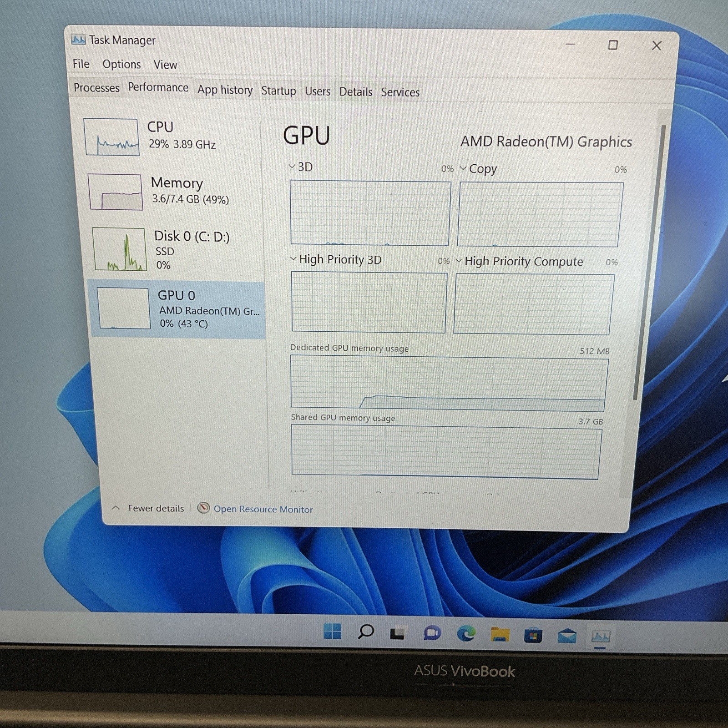Switch to the Services tab
This screenshot has width=728, height=728.
tap(400, 92)
